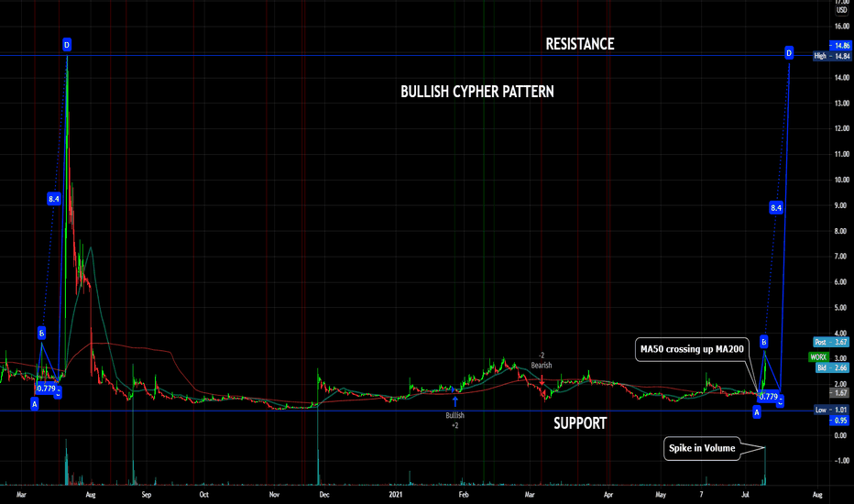
Task: Select the 'MA50 crossing up MA200' callout
Action: (692, 349)
